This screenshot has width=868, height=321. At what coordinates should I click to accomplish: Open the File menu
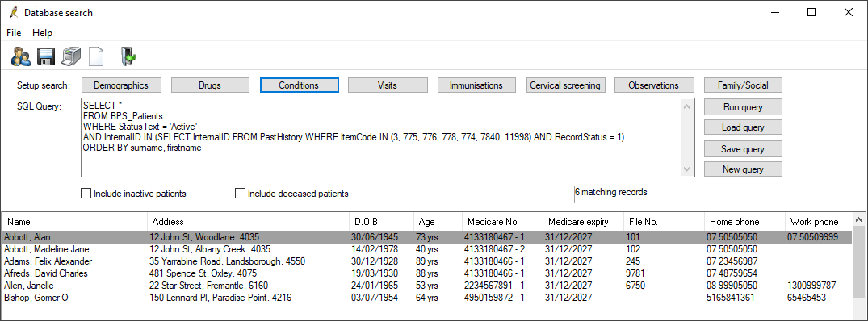click(14, 33)
